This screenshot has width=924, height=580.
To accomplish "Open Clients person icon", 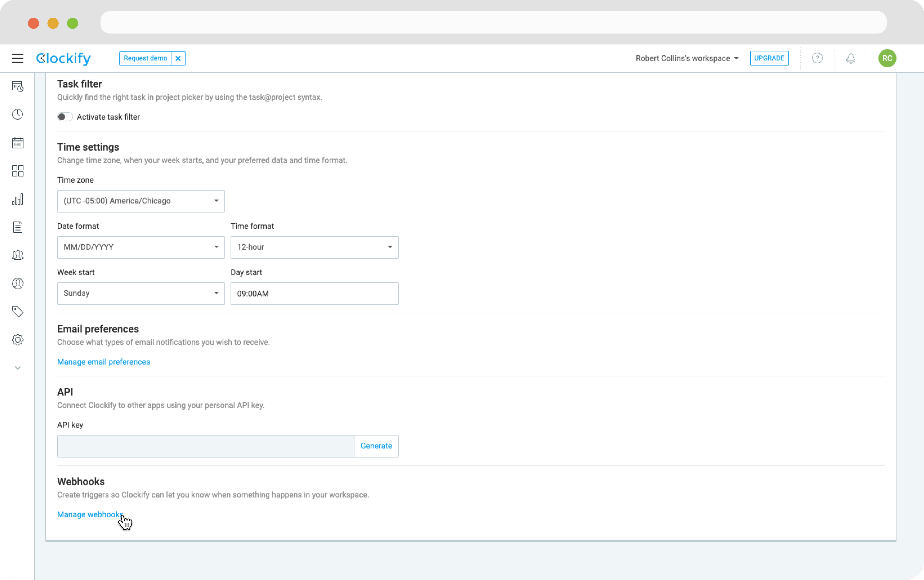I will (18, 283).
